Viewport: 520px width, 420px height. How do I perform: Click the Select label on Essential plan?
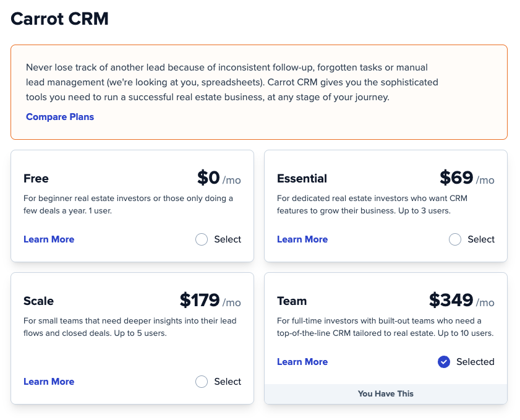(x=481, y=239)
